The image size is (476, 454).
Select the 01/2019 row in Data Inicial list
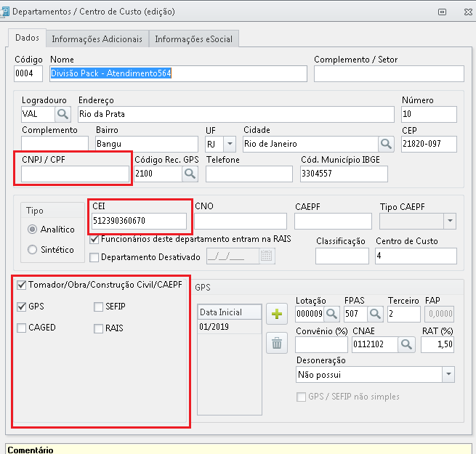click(x=230, y=327)
